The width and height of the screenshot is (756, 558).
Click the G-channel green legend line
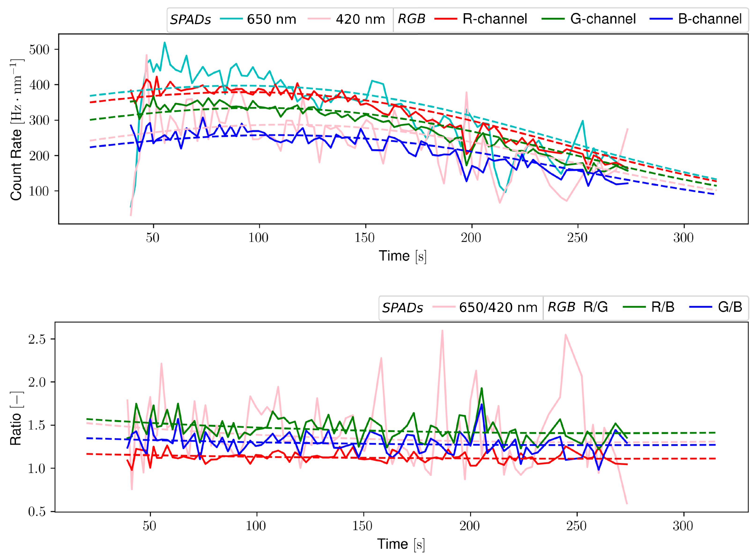[x=553, y=18]
